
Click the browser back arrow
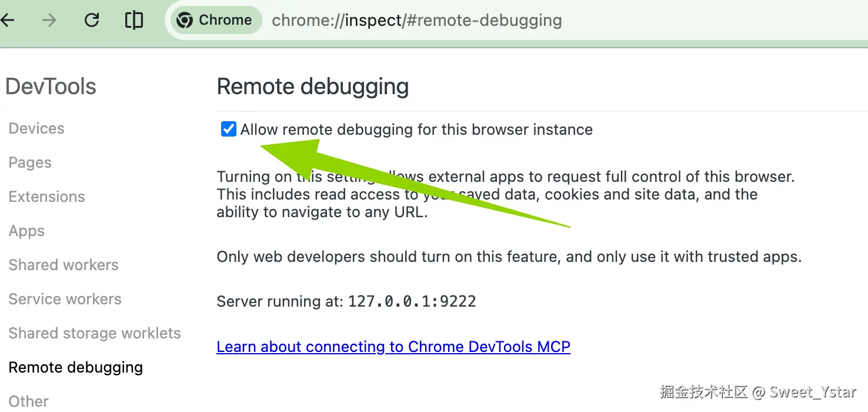pos(8,20)
